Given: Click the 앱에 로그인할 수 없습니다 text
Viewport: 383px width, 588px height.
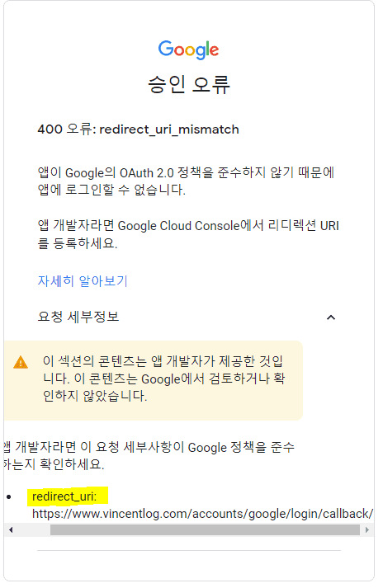Looking at the screenshot, I should point(111,190).
